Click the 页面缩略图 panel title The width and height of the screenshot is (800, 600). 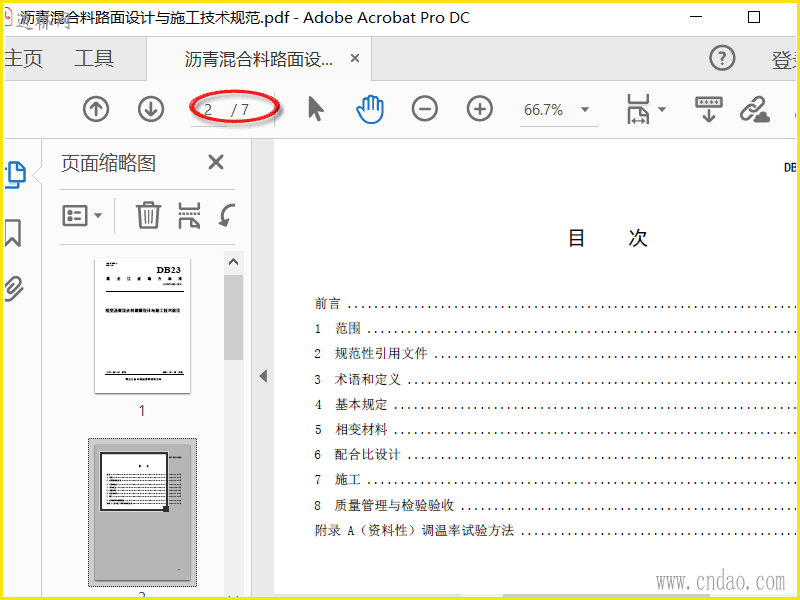[108, 163]
